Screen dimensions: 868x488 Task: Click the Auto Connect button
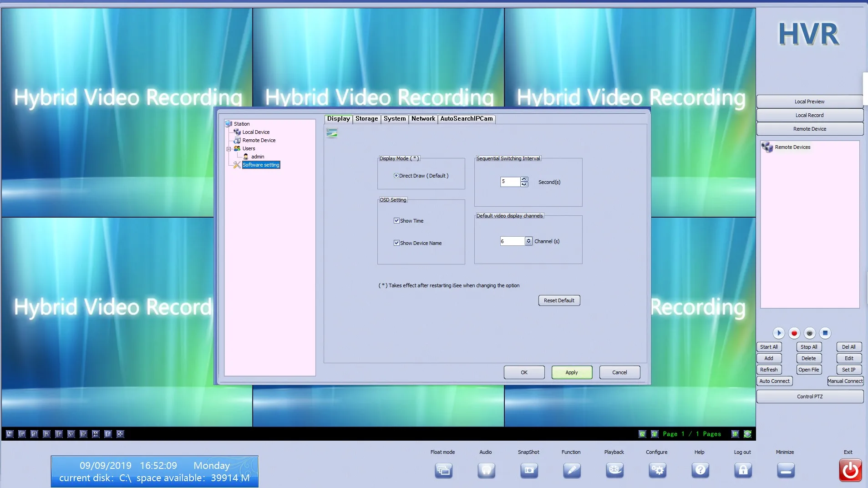[x=774, y=381]
